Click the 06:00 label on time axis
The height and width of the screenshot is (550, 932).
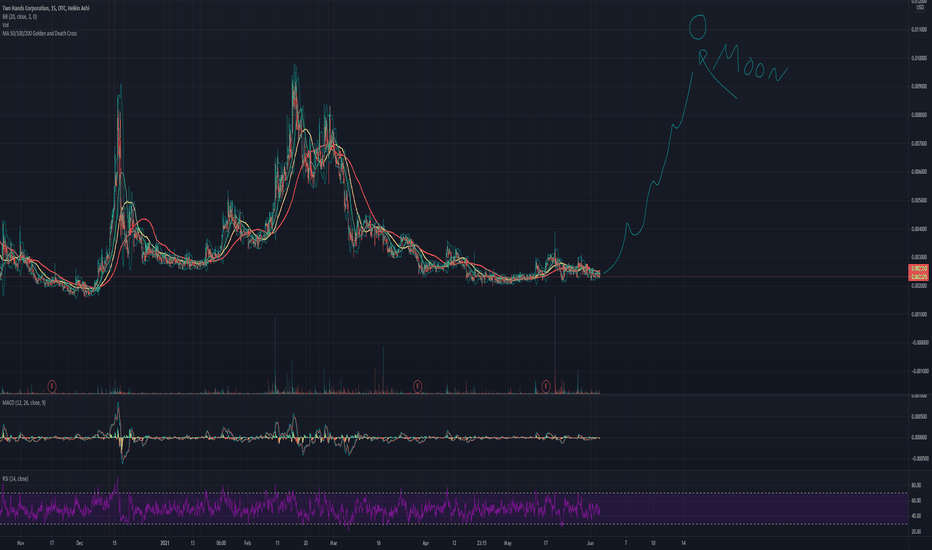pyautogui.click(x=221, y=543)
